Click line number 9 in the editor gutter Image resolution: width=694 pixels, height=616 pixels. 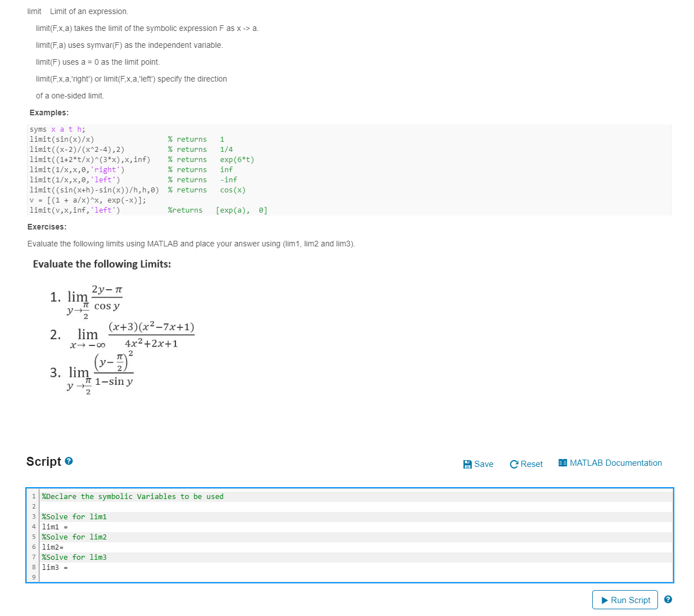point(34,577)
